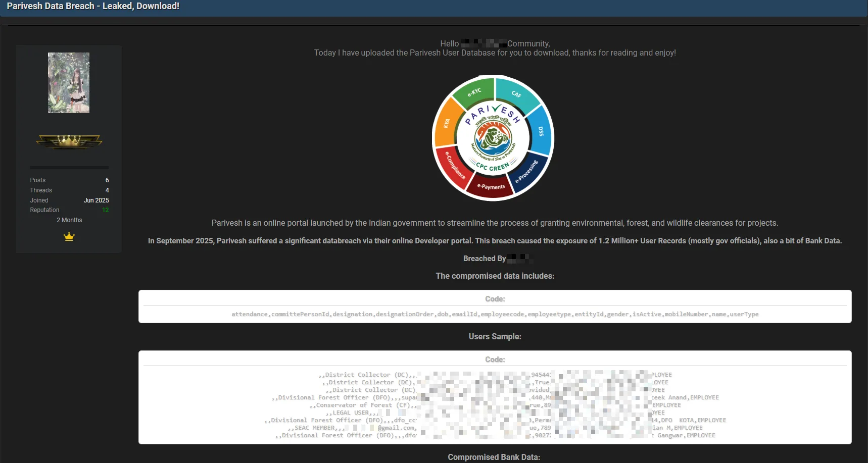Click the central CPC GREEN Parivesh emblem
Screen dimensions: 868x463
[493, 138]
